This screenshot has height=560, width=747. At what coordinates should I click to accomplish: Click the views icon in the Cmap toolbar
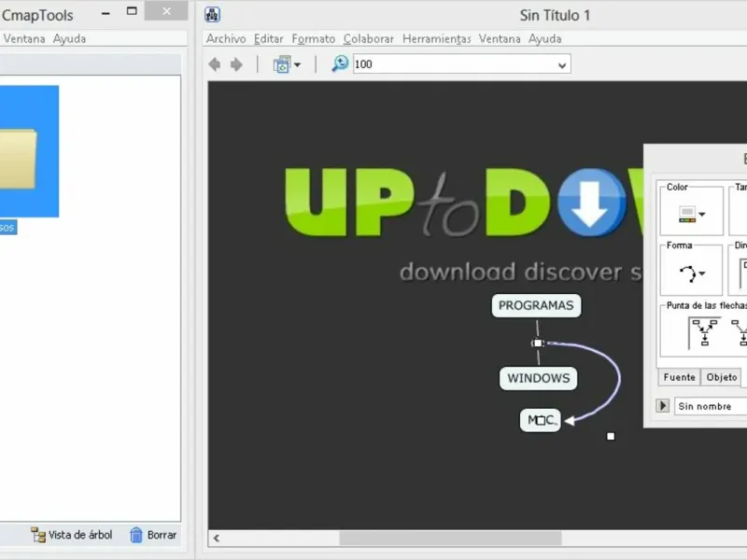tap(282, 64)
